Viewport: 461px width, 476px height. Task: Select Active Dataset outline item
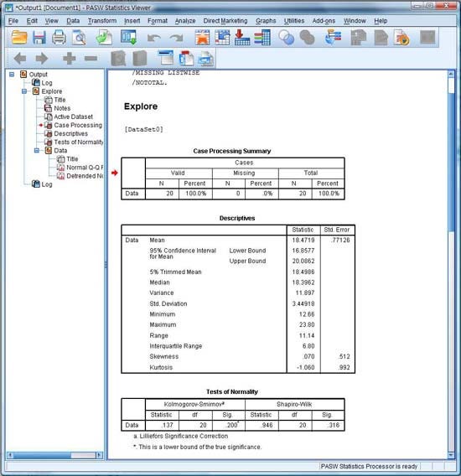coord(73,116)
